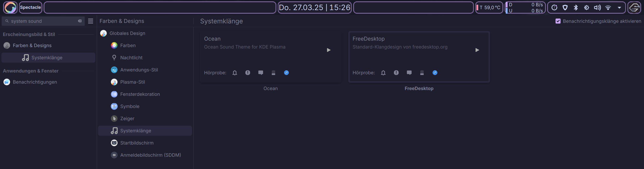Click the Spectacle task button
644x169 pixels.
30,8
